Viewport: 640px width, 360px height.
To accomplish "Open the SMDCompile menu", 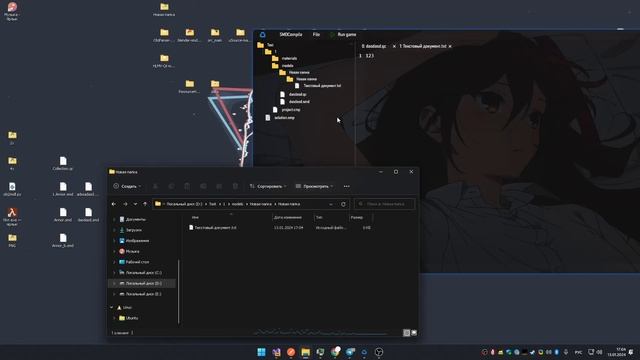I will click(291, 35).
